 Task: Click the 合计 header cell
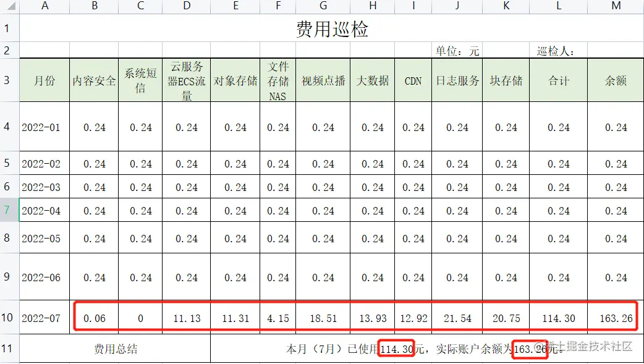click(x=557, y=80)
